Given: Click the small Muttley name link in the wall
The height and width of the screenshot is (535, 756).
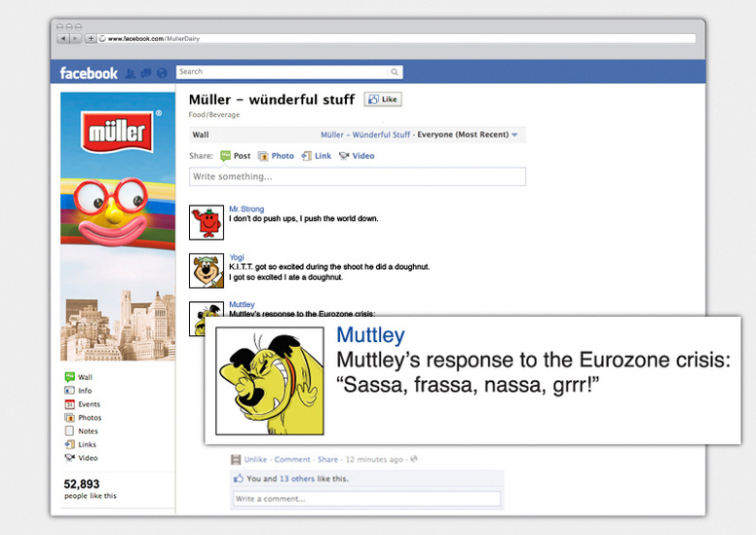Looking at the screenshot, I should 242,304.
